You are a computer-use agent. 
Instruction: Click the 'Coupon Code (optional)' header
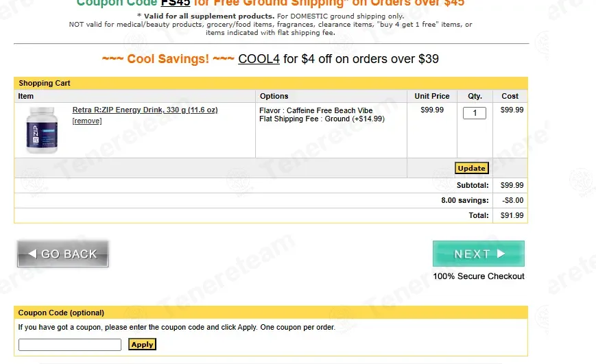[x=61, y=313]
